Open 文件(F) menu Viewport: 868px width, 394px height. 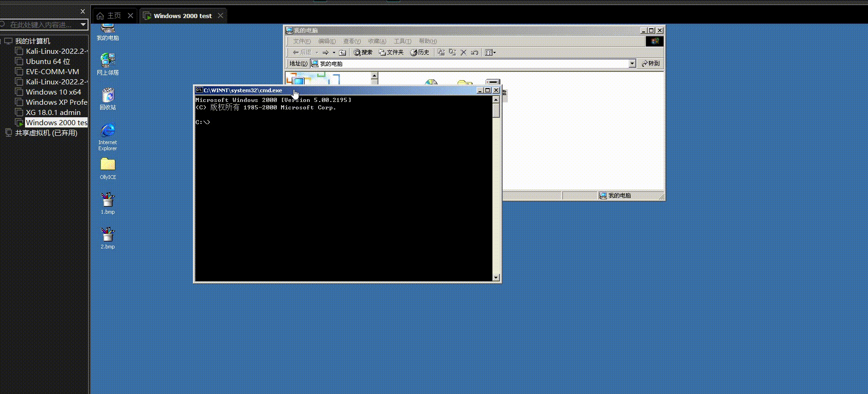(x=302, y=41)
